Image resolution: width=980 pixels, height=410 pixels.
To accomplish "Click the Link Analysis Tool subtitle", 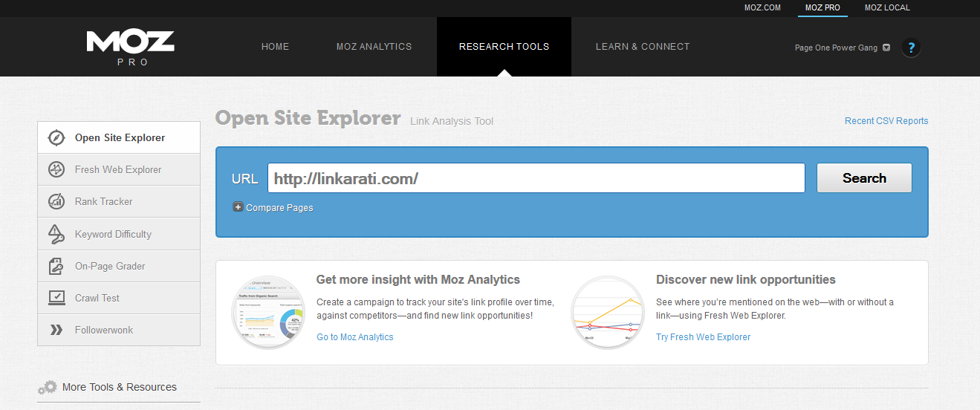I will click(x=452, y=121).
